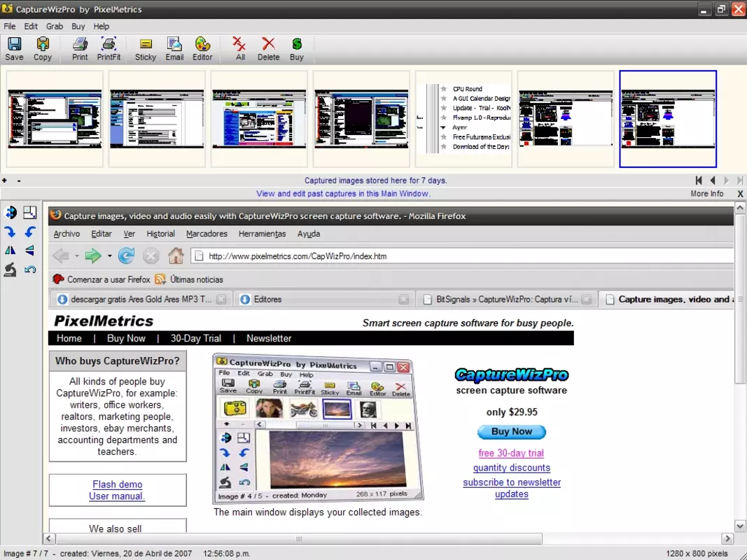Rotate image clockwise with the left-panel arrow
The image size is (747, 560).
click(10, 232)
